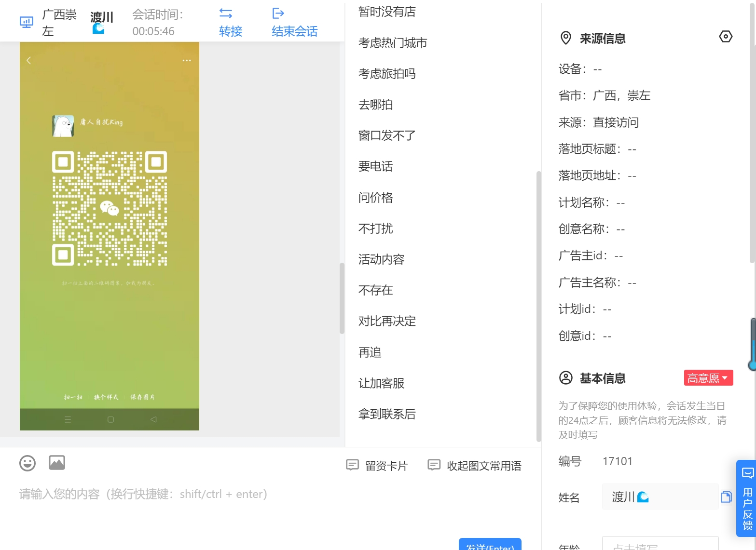Image resolution: width=756 pixels, height=550 pixels.
Task: Select quick phrase 暂时没有店
Action: coord(387,12)
